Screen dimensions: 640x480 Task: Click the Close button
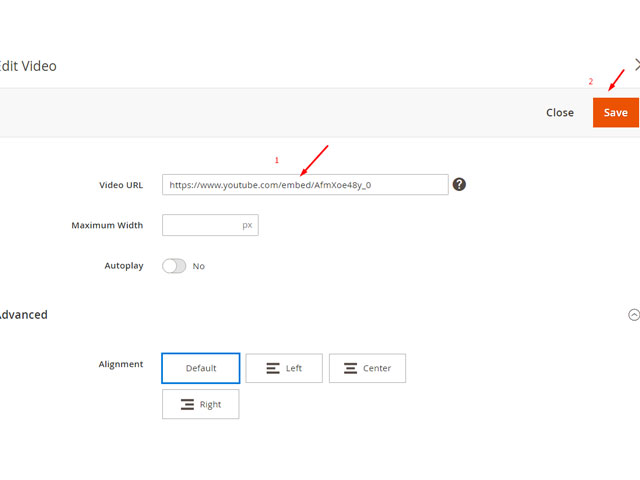pos(560,113)
